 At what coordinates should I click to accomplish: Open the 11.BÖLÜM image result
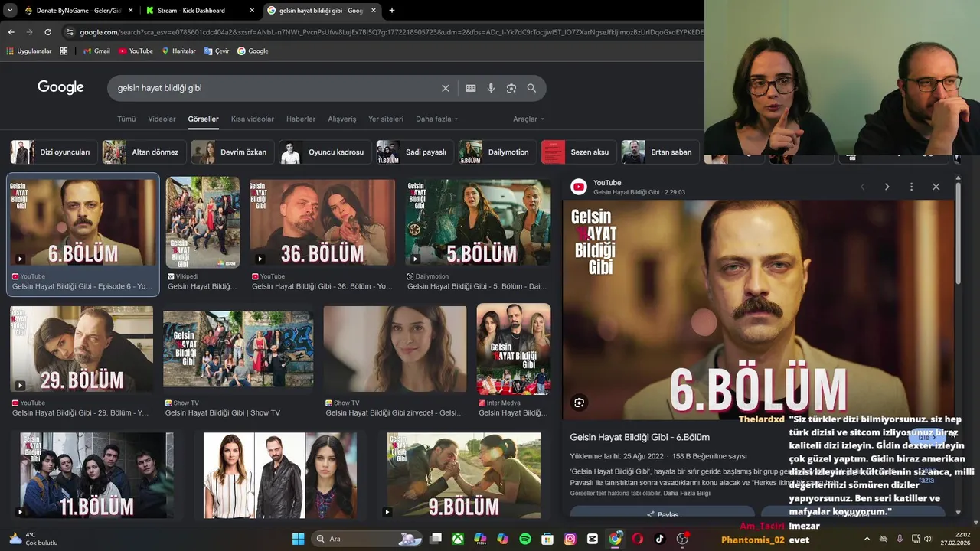tap(96, 475)
